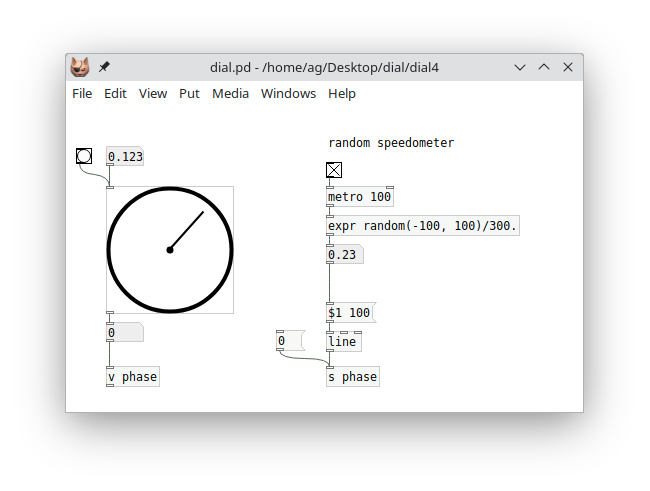This screenshot has height=491, width=650.
Task: Click the 0.23 number box
Action: pos(344,255)
